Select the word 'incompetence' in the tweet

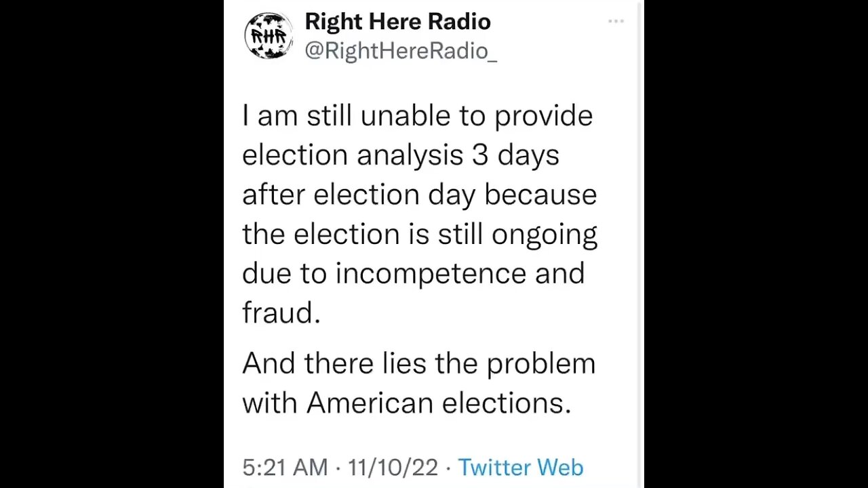click(431, 274)
